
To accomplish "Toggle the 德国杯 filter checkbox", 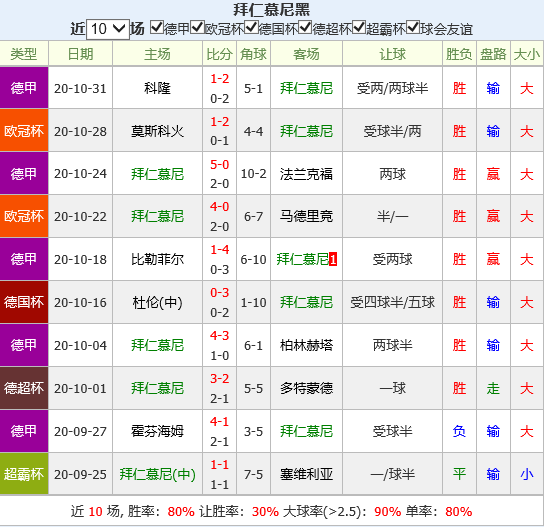I will [251, 27].
